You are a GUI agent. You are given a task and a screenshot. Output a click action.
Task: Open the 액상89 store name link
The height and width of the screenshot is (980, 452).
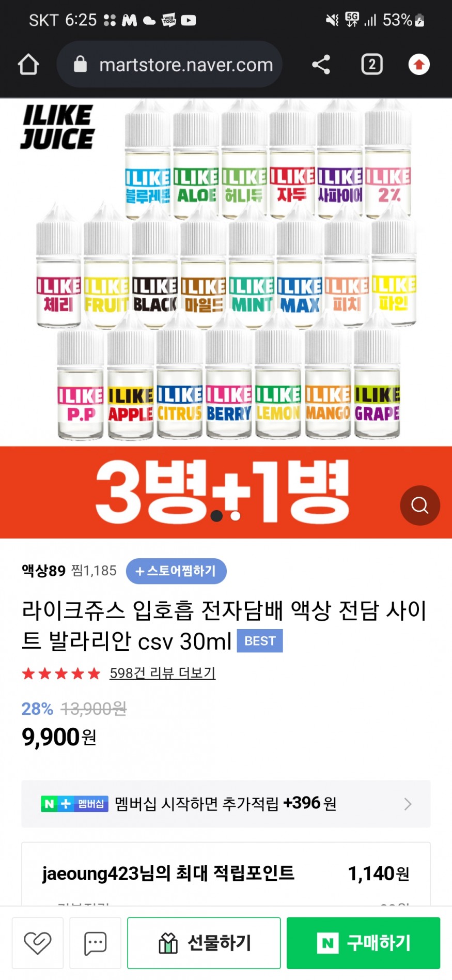(43, 571)
